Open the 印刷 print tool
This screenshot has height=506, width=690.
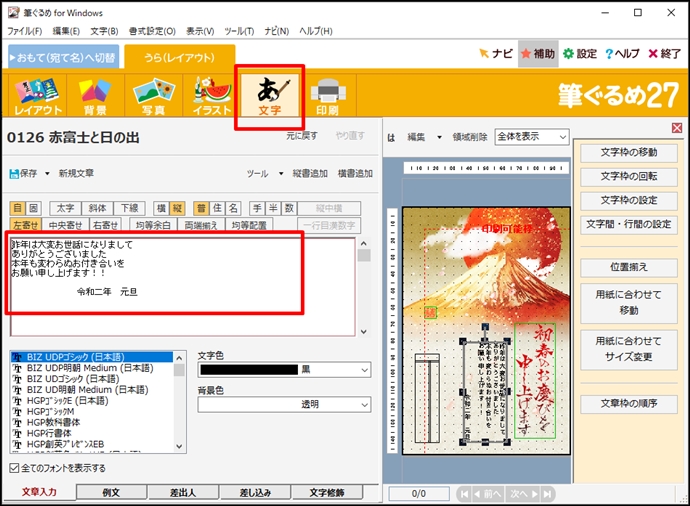tap(328, 95)
